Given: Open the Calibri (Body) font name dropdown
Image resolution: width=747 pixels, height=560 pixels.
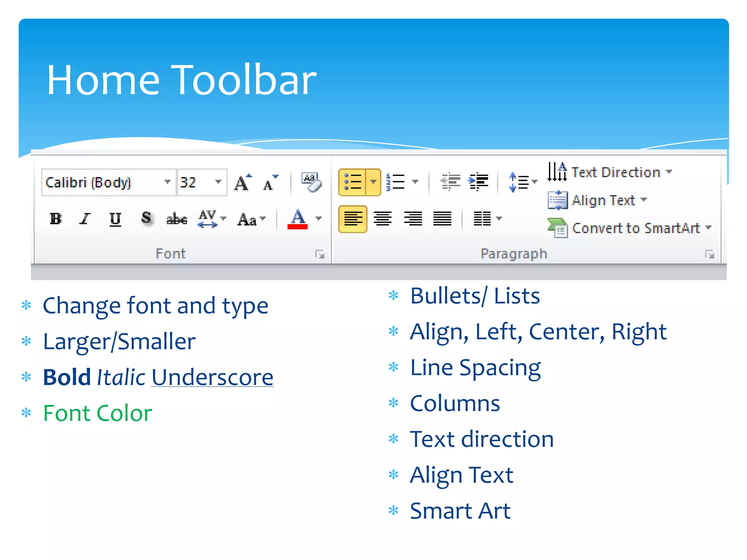Looking at the screenshot, I should 167,182.
